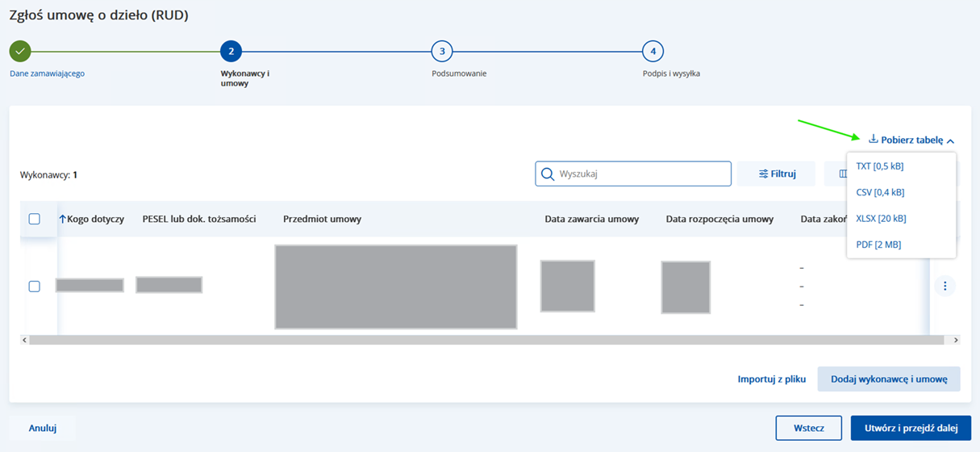Click the three-dot row actions icon
980x452 pixels.
(945, 286)
